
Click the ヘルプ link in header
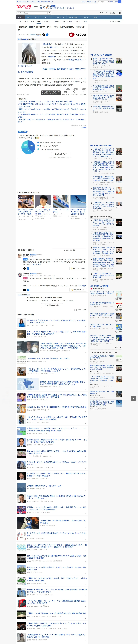point(94,2)
